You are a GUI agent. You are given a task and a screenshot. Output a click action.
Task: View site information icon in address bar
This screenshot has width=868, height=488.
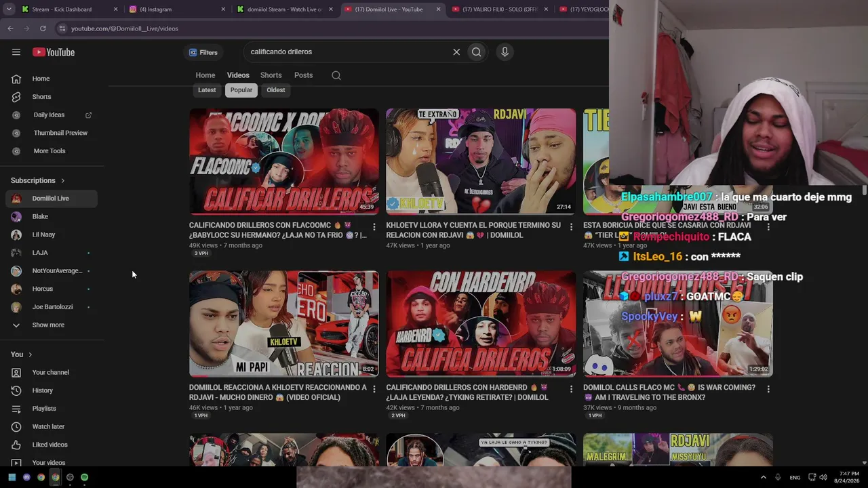(62, 28)
